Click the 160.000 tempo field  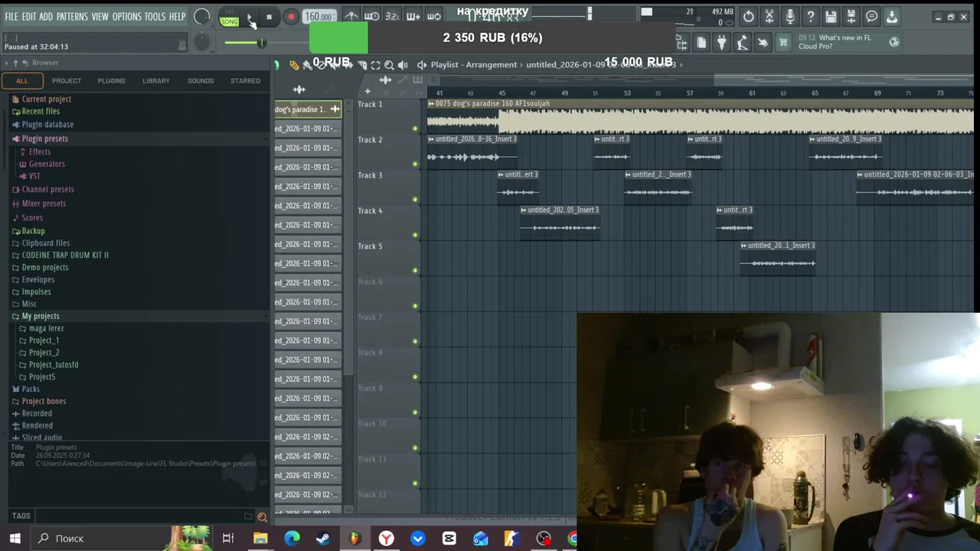(x=318, y=17)
